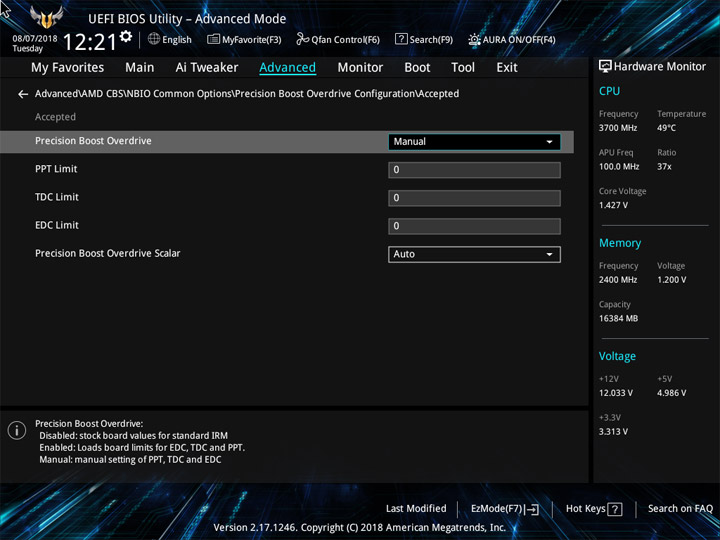
Task: Click the breadcrumb path ending in Accepted
Action: pos(247,94)
